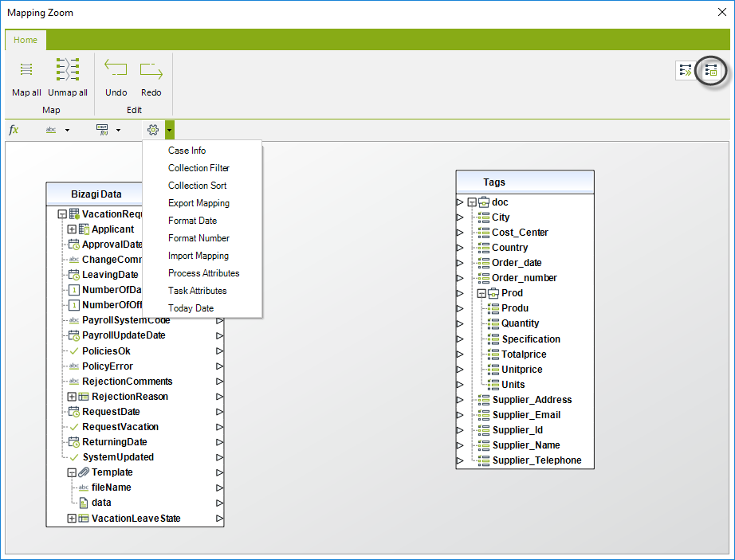
Task: Expand the VacationLeaveState node
Action: click(72, 519)
